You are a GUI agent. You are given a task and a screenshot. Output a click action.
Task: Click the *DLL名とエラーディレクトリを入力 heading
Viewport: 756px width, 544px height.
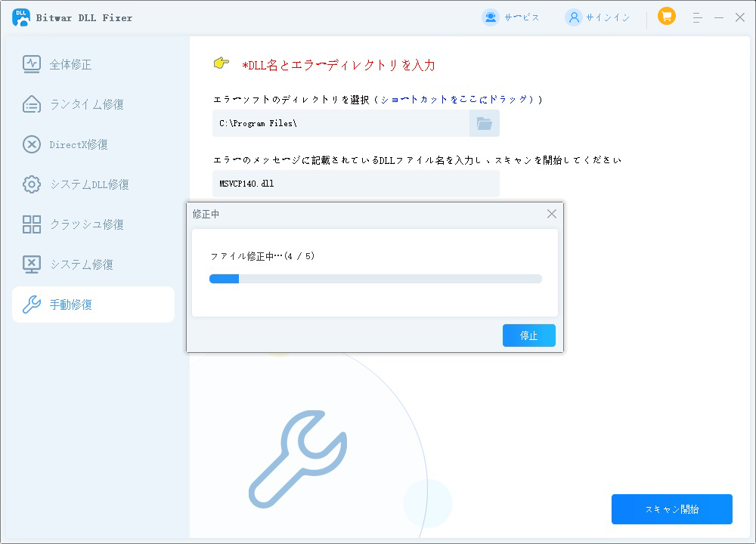[339, 65]
